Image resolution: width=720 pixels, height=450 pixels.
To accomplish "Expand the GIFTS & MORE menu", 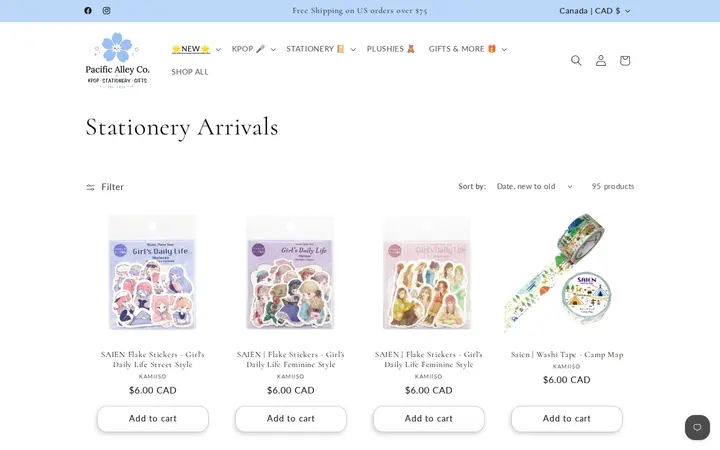I will pos(467,49).
